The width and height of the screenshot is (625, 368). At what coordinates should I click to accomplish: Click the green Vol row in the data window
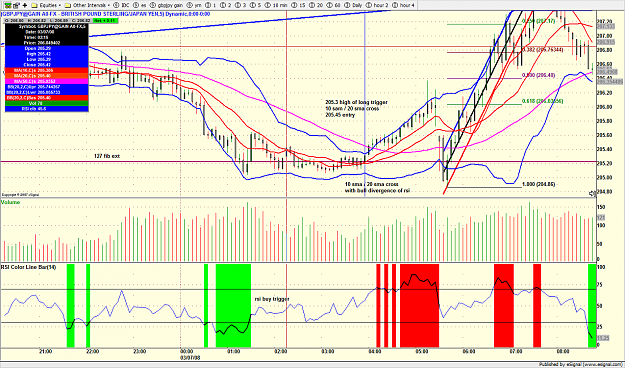pyautogui.click(x=46, y=103)
